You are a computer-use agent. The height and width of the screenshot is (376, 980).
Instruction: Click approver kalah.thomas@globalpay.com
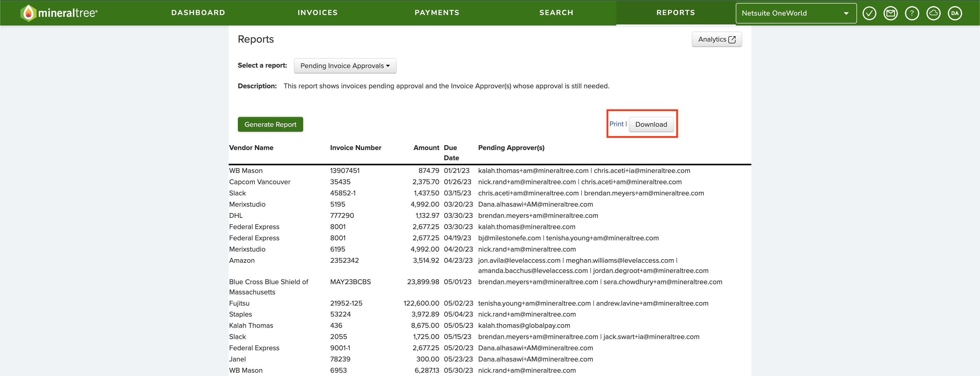tap(524, 325)
